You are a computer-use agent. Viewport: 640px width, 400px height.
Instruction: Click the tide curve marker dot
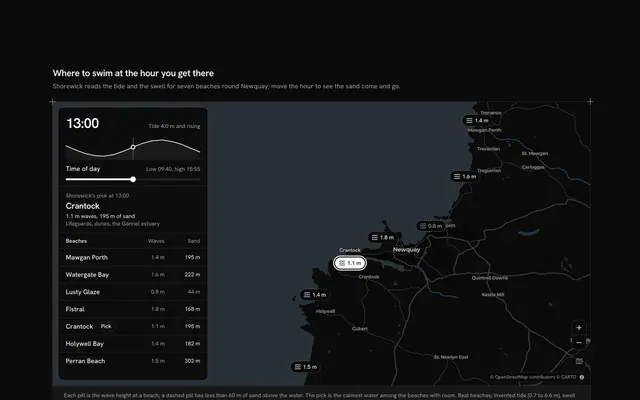[x=133, y=147]
